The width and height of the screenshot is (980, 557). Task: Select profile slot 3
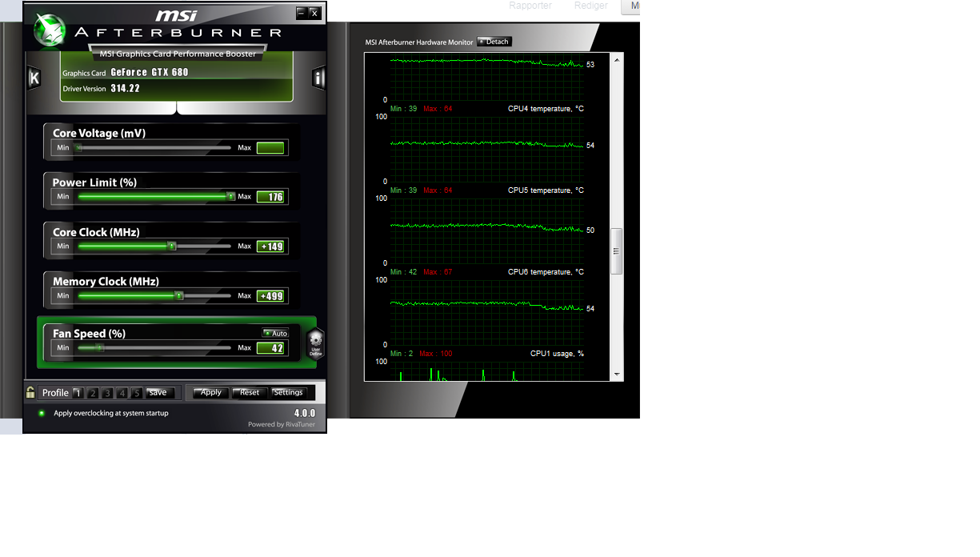point(107,393)
